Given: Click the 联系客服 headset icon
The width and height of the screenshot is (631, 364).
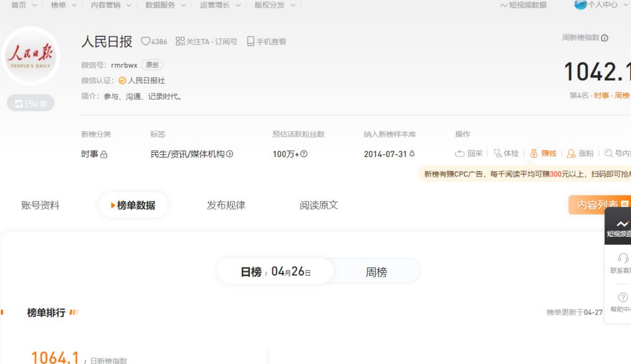Looking at the screenshot, I should [623, 258].
